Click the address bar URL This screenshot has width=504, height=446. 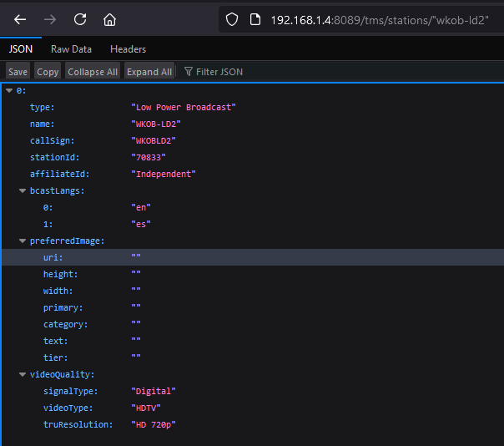click(x=380, y=19)
